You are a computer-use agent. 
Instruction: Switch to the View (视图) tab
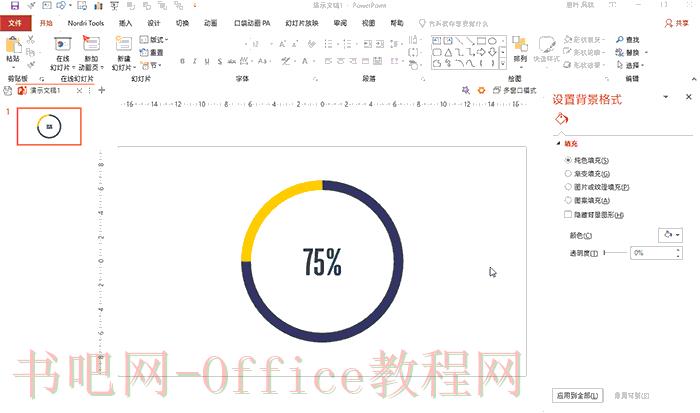pyautogui.click(x=368, y=23)
